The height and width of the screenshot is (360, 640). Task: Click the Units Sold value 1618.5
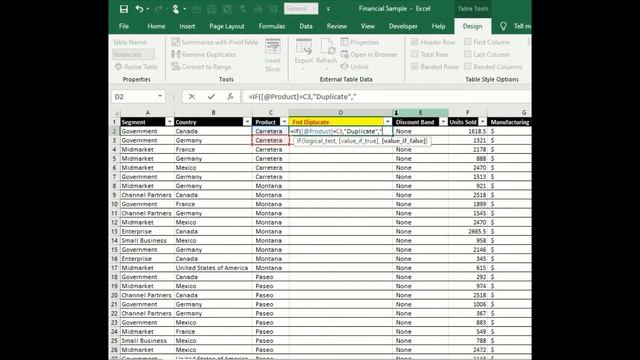pyautogui.click(x=468, y=131)
